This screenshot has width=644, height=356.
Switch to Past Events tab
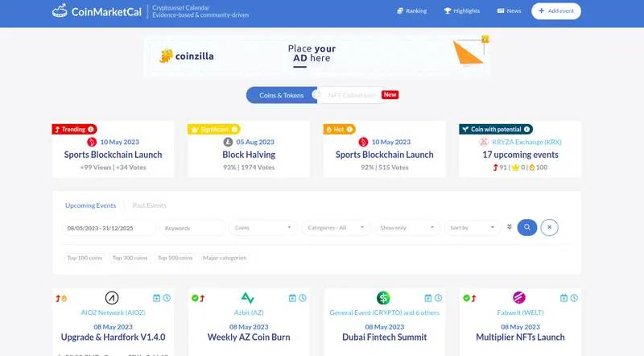click(150, 205)
